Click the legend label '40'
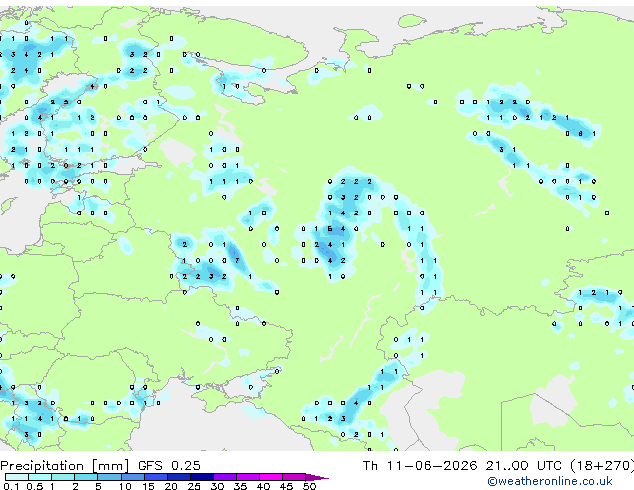 [x=263, y=486]
